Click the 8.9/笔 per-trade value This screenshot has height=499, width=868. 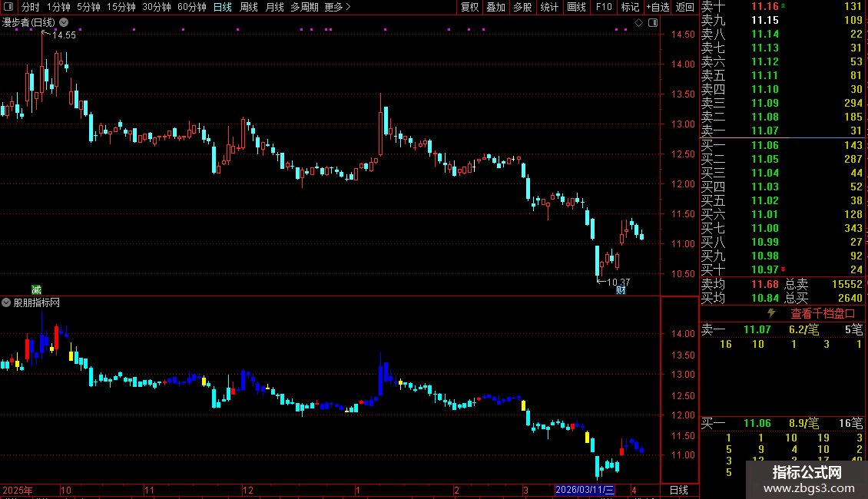coord(803,423)
